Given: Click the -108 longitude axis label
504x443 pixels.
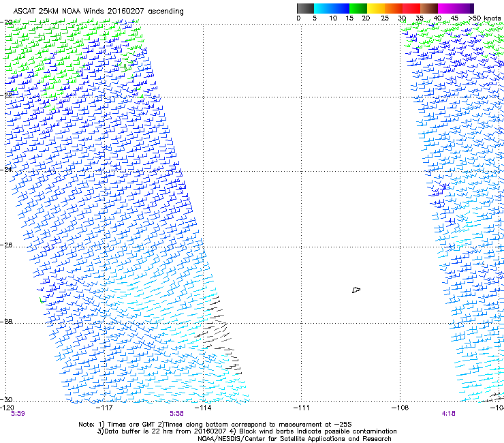Looking at the screenshot, I should point(400,408).
